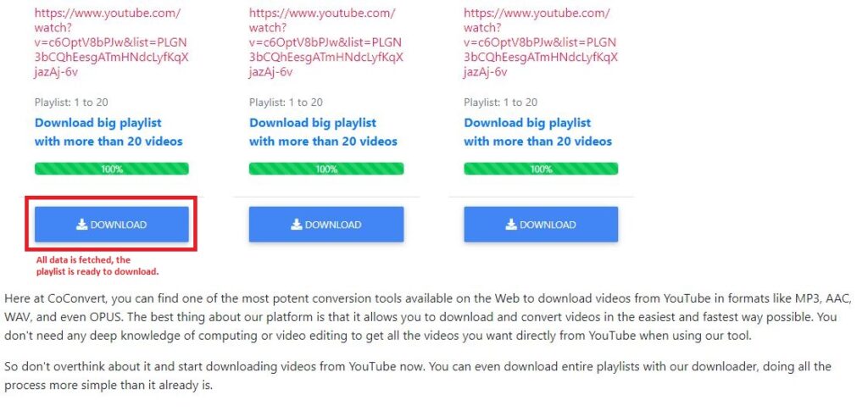The image size is (868, 417).
Task: Click the DOWNLOAD button in the middle column
Action: tap(326, 225)
